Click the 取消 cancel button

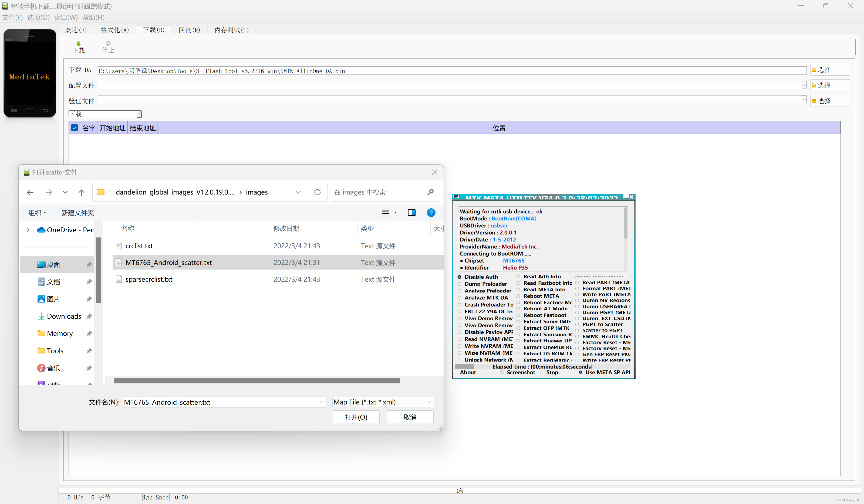coord(410,417)
